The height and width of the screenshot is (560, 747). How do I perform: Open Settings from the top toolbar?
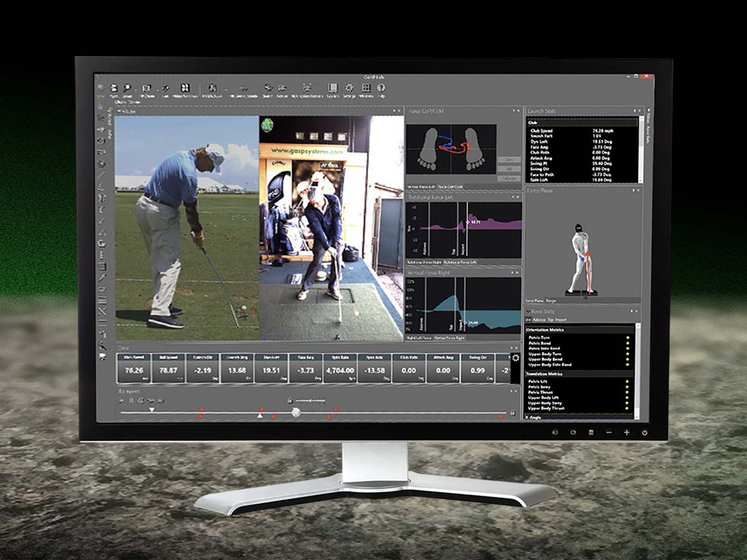coord(349,89)
